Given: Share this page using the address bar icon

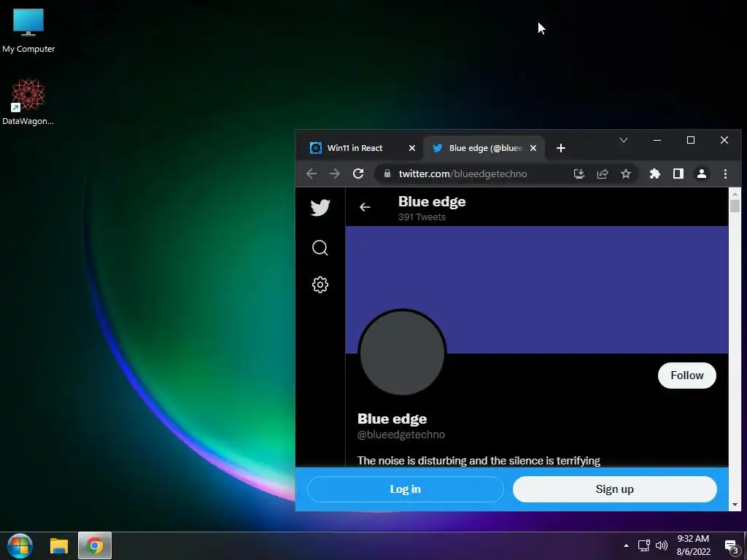Looking at the screenshot, I should point(602,174).
